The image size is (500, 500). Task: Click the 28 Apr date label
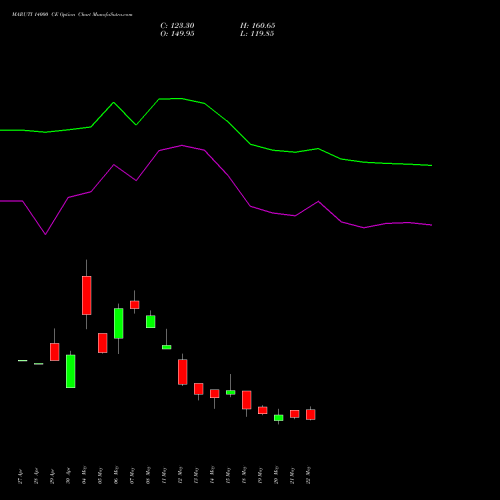pos(36,476)
